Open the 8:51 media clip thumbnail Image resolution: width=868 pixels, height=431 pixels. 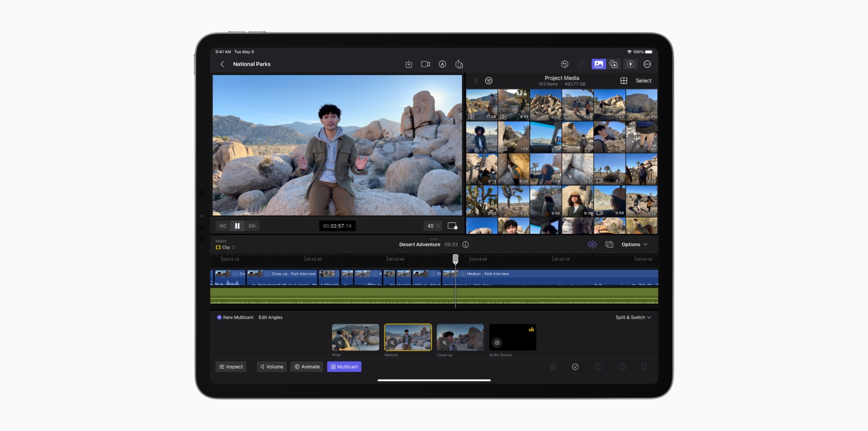(x=514, y=104)
